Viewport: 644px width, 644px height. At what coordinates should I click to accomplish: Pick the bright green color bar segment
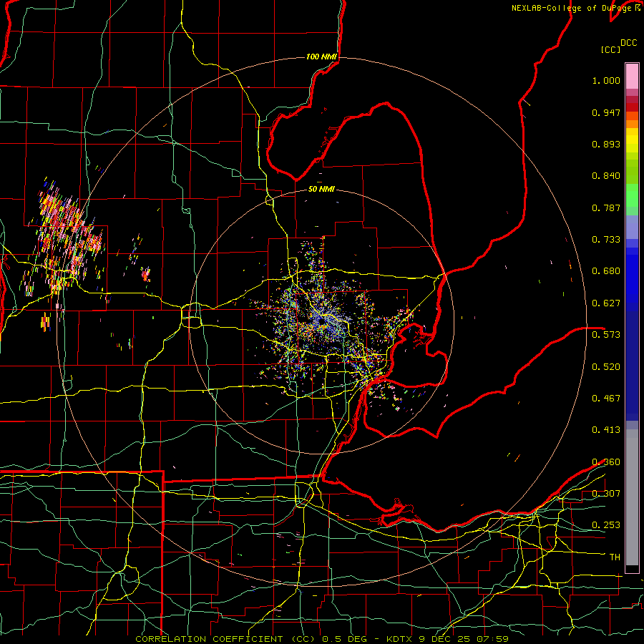(x=632, y=195)
